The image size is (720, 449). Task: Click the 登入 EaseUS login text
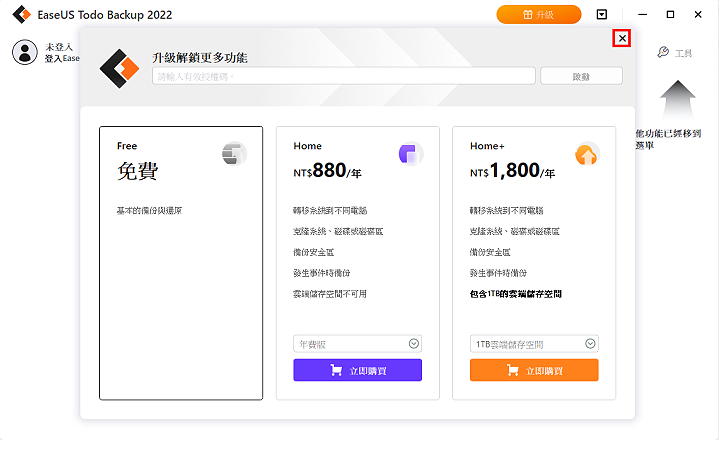(62, 58)
